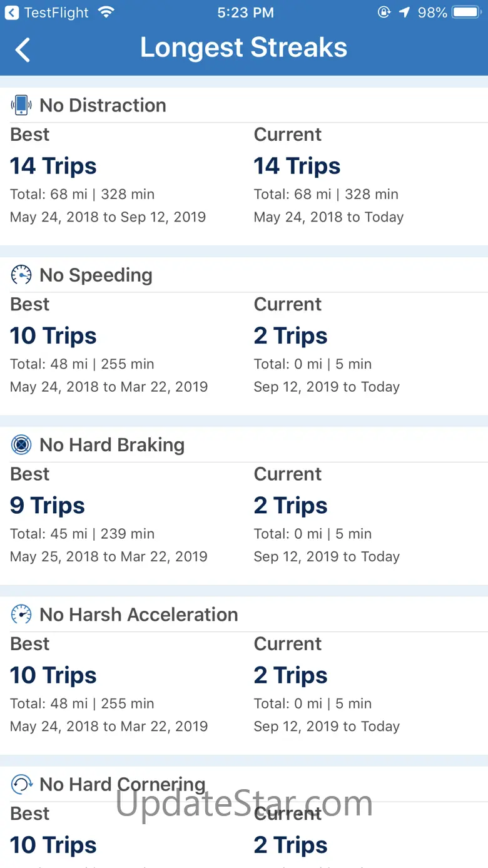Tap the Longest Streaks title

click(x=243, y=48)
